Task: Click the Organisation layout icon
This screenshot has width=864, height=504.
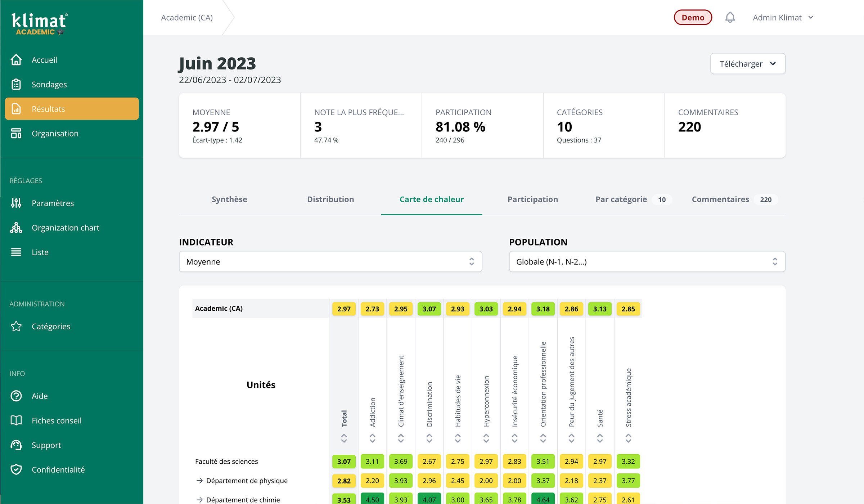Action: point(16,133)
